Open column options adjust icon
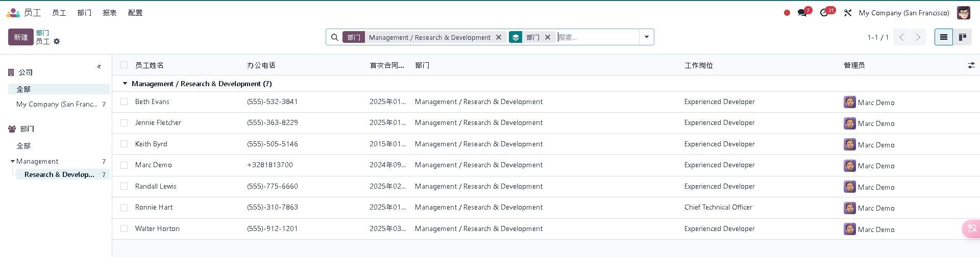Screen dimensions: 980x257 coord(971,65)
